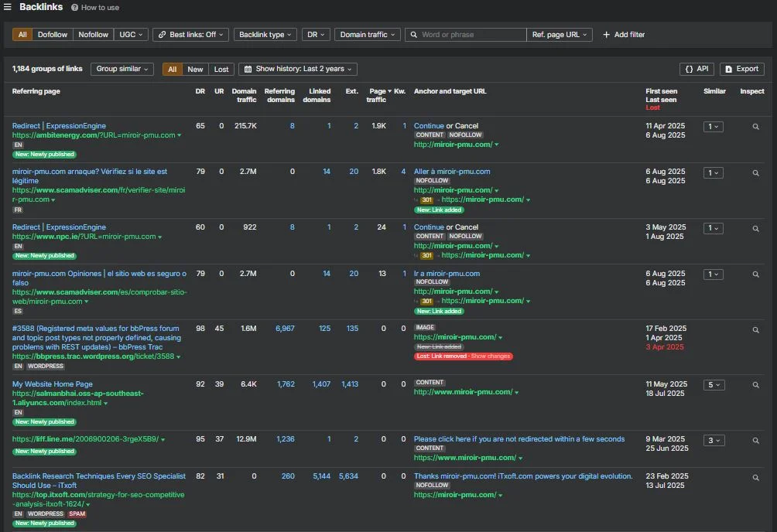The height and width of the screenshot is (532, 777).
Task: Open the How to use help
Action: pos(95,8)
